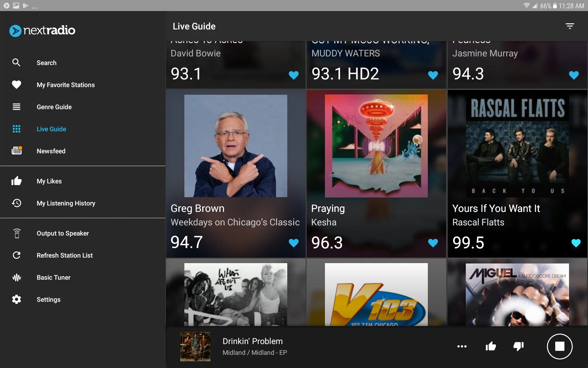The height and width of the screenshot is (368, 588).
Task: Dislike the current song with thumbs down
Action: 518,346
